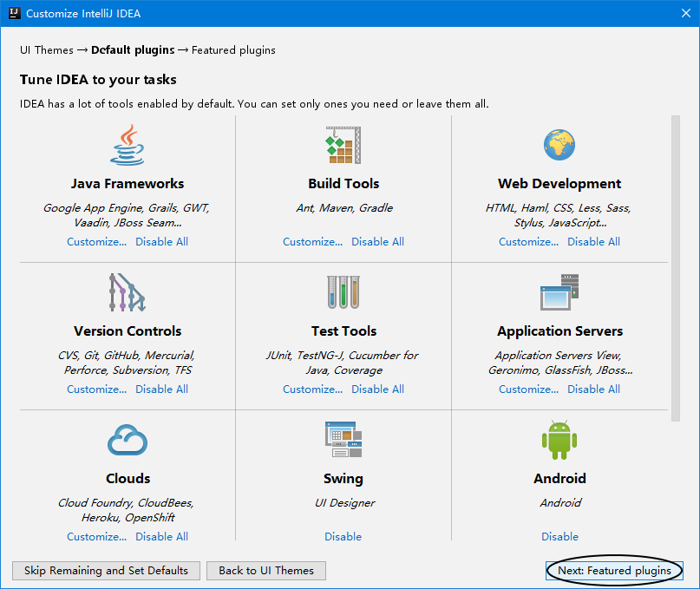Click the Application Servers icon

559,292
